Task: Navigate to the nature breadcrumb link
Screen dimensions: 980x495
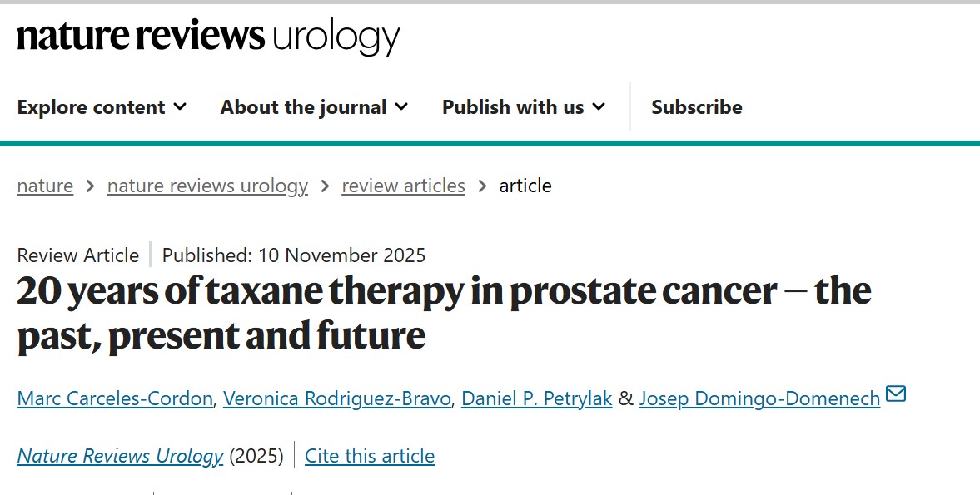Action: (45, 186)
